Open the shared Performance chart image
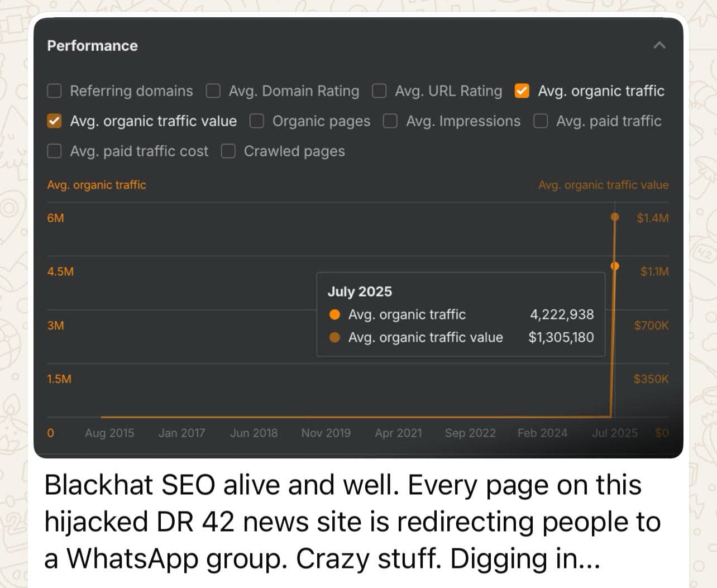The width and height of the screenshot is (717, 588). (358, 238)
